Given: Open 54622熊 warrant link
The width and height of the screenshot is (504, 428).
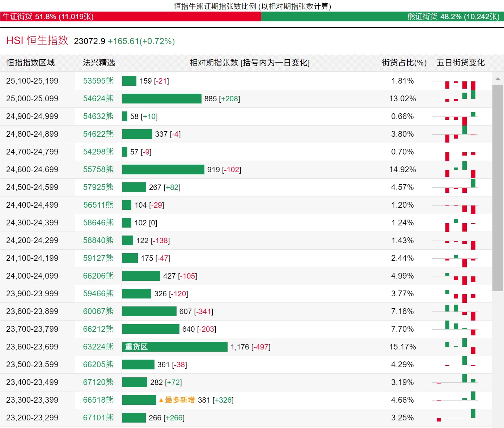Looking at the screenshot, I should click(x=98, y=134).
